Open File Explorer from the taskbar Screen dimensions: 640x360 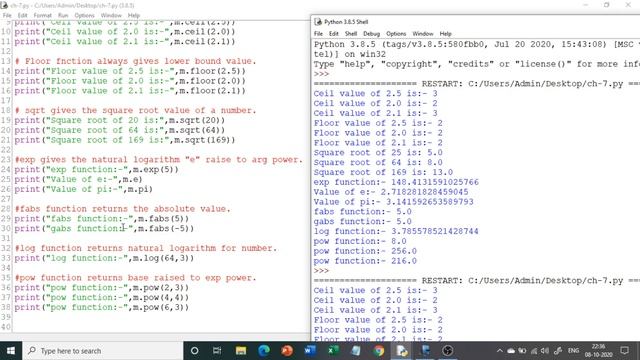tap(240, 351)
